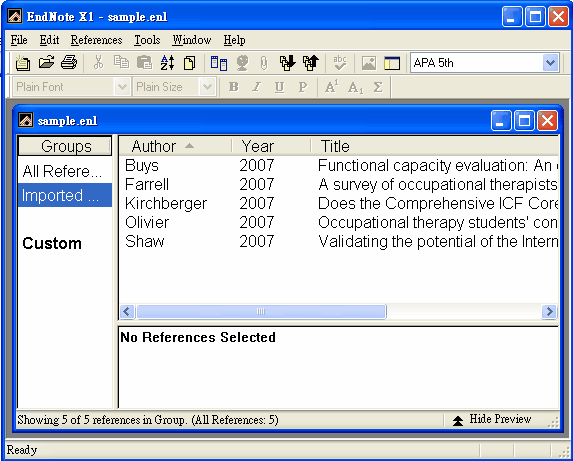
Task: Click the Open Library folder icon
Action: pyautogui.click(x=46, y=63)
